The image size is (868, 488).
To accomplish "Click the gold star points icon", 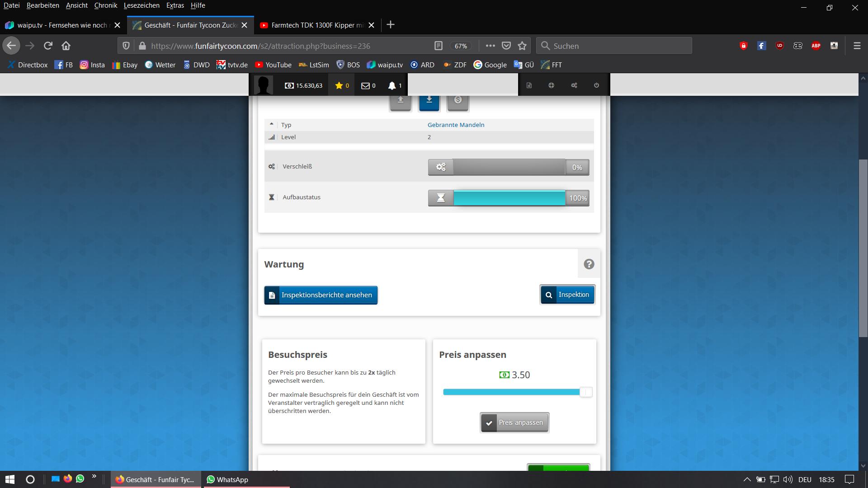I will click(x=339, y=85).
